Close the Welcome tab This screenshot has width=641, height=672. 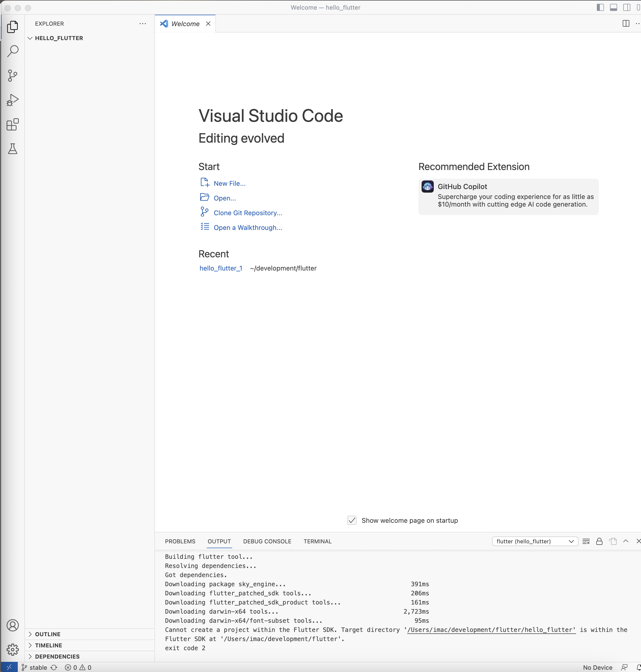pos(208,24)
